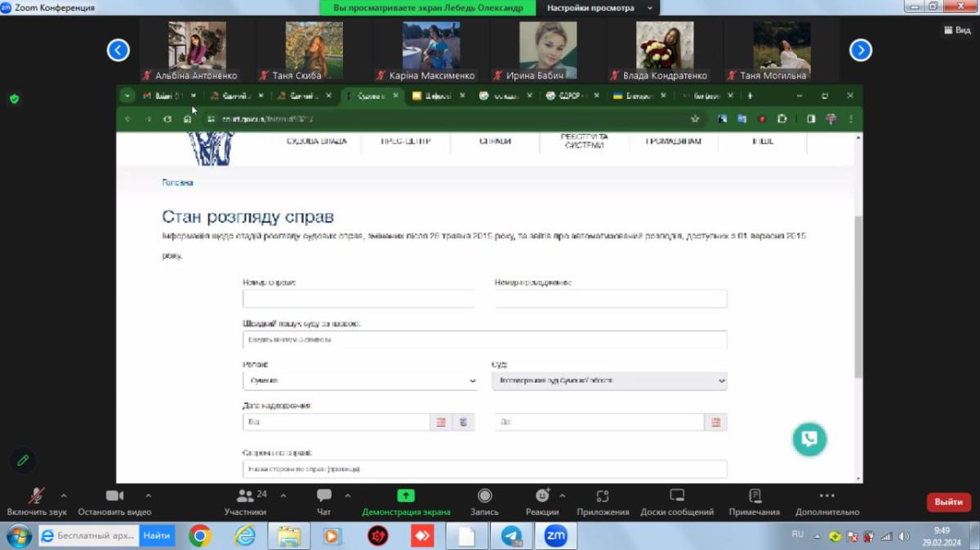
Task: Open the Вид view menu
Action: tap(957, 30)
